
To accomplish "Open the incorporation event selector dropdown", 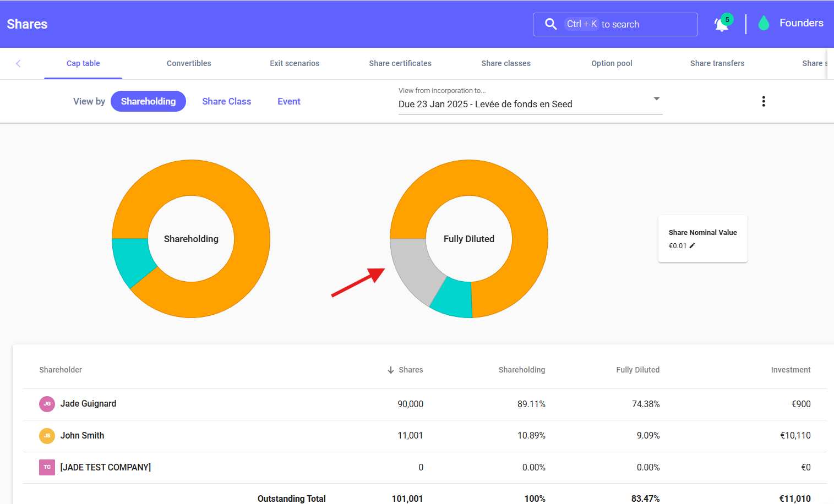I will tap(656, 98).
